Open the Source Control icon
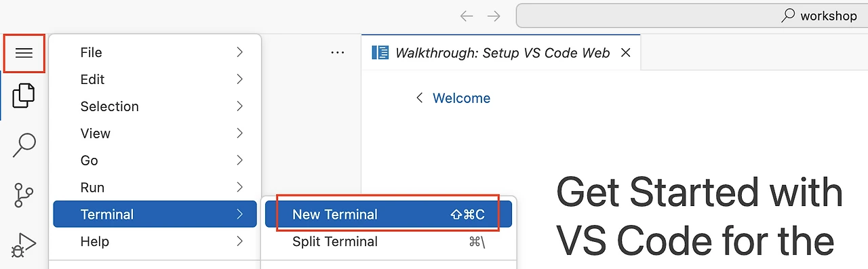 [24, 195]
